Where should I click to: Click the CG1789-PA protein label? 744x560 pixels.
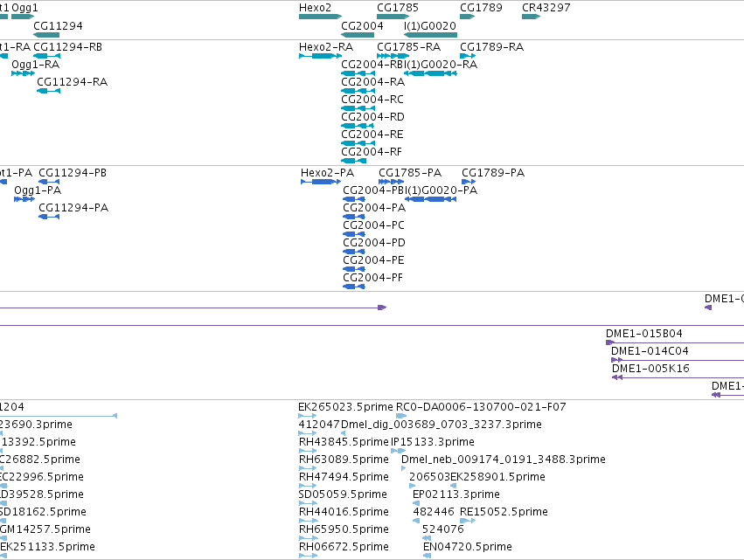pyautogui.click(x=493, y=173)
